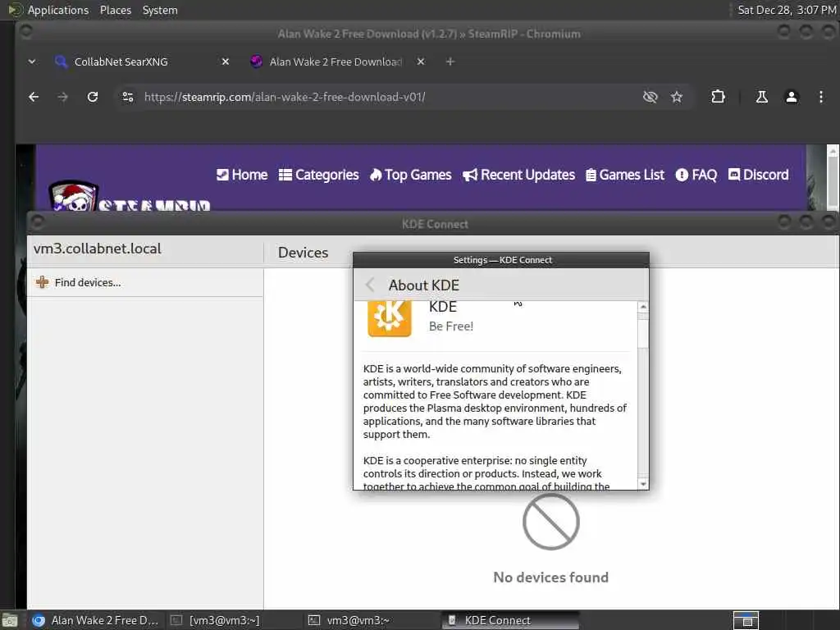This screenshot has width=840, height=630.
Task: Click the KDE gear logo
Action: point(390,318)
